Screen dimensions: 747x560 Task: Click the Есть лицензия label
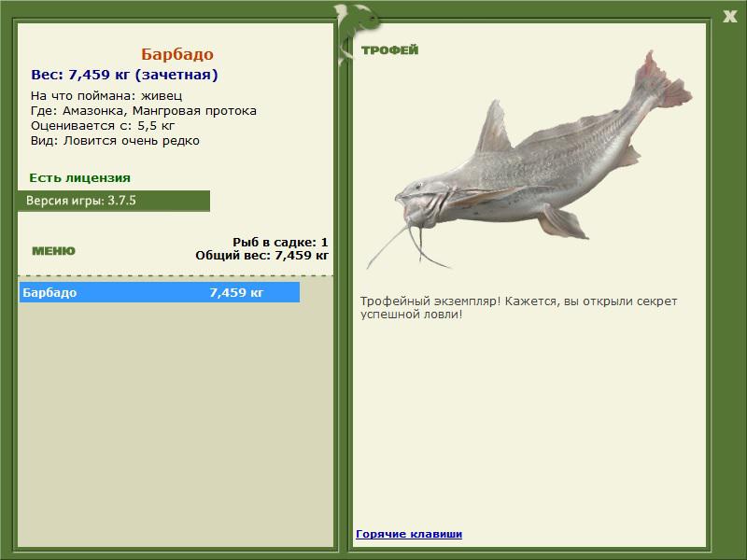[x=80, y=178]
